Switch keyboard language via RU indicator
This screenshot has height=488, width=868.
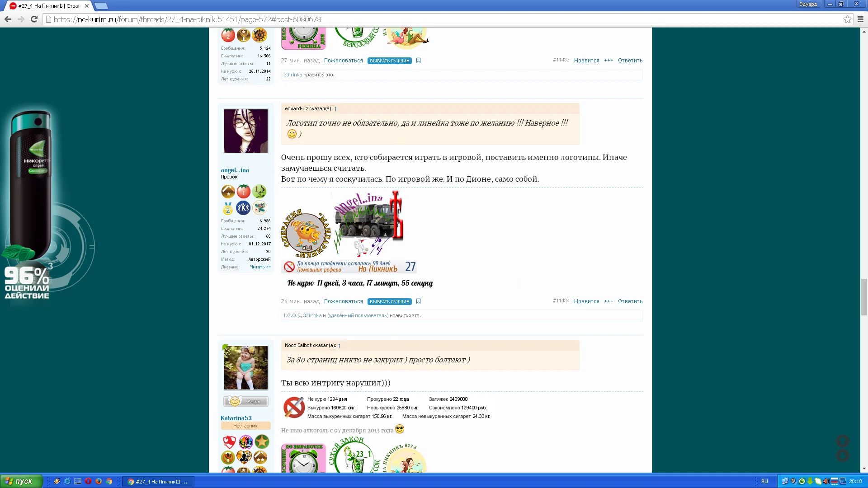pyautogui.click(x=764, y=481)
